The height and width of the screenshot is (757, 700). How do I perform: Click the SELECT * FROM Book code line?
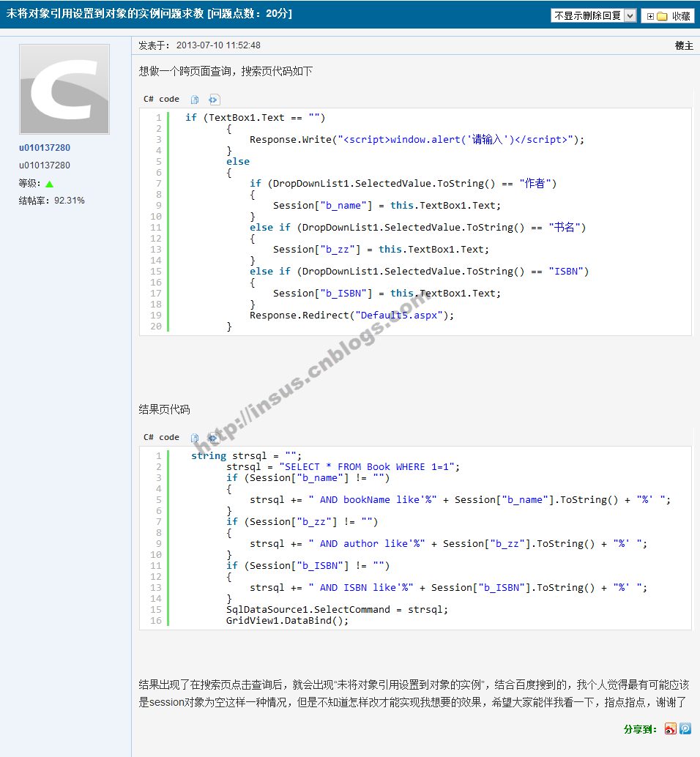pos(343,467)
